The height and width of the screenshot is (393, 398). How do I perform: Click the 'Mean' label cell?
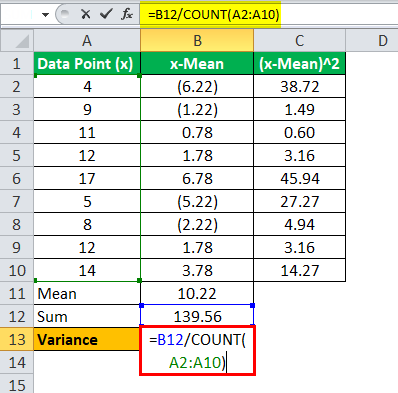(87, 293)
